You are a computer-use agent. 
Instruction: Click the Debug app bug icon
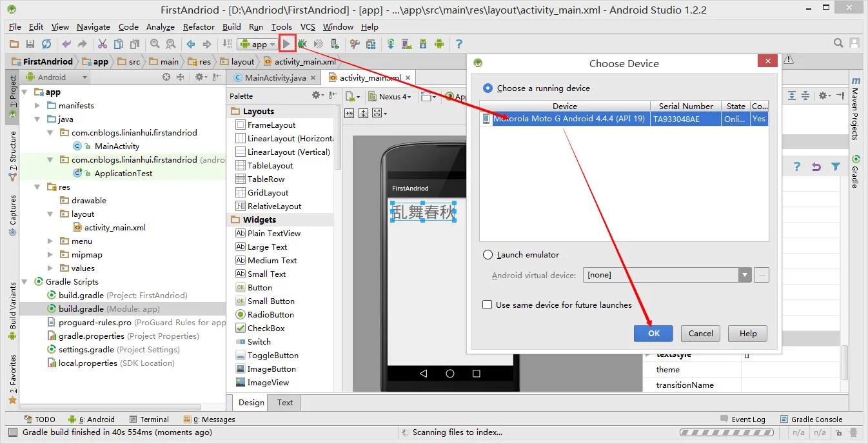click(302, 44)
